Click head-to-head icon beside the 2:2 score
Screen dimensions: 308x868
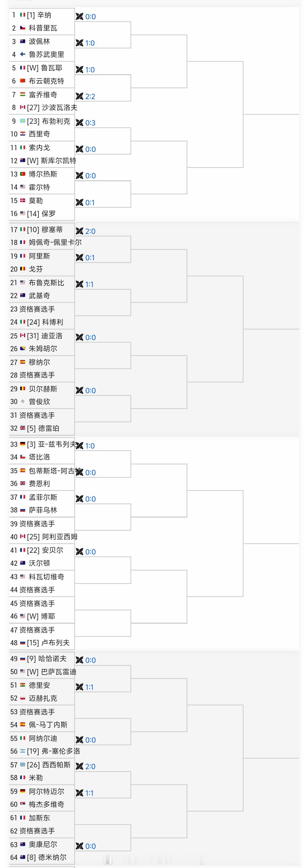click(x=79, y=96)
